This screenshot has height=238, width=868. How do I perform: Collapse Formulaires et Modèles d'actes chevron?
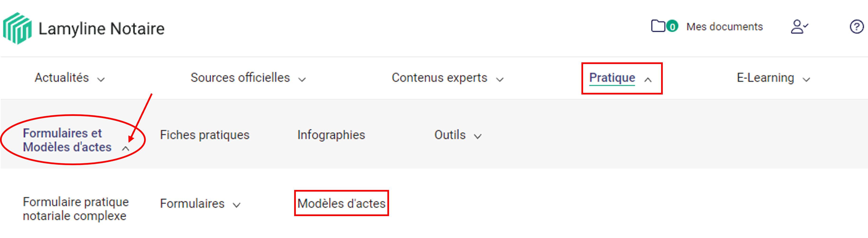pos(125,148)
